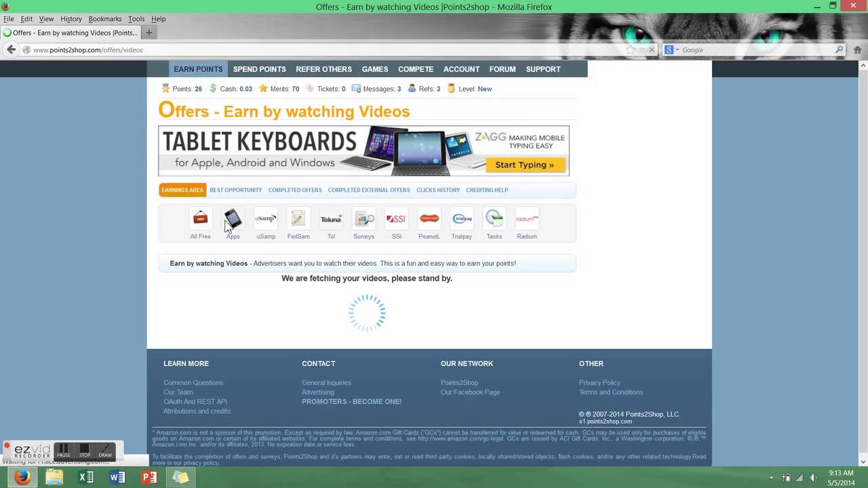
Task: Select the Radium icon
Action: 527,218
